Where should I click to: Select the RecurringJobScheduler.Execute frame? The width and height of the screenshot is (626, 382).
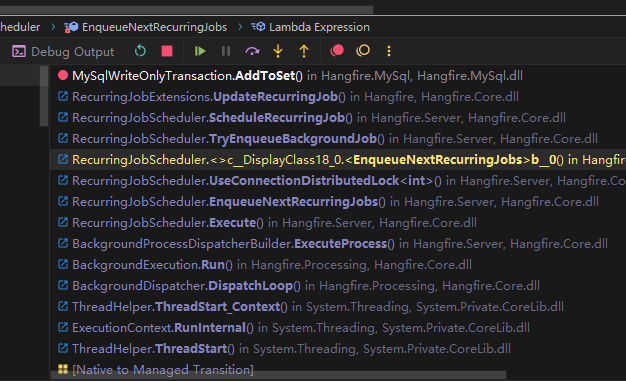point(338,223)
